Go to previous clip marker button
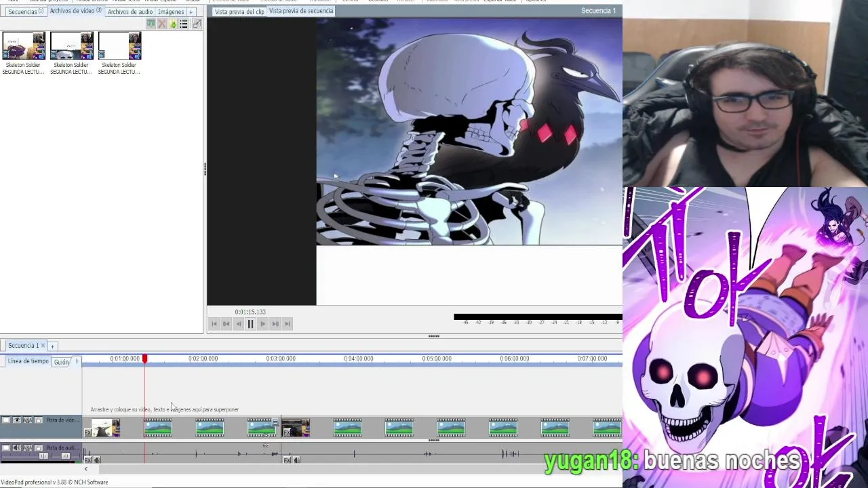Viewport: 868px width, 488px height. (x=226, y=324)
